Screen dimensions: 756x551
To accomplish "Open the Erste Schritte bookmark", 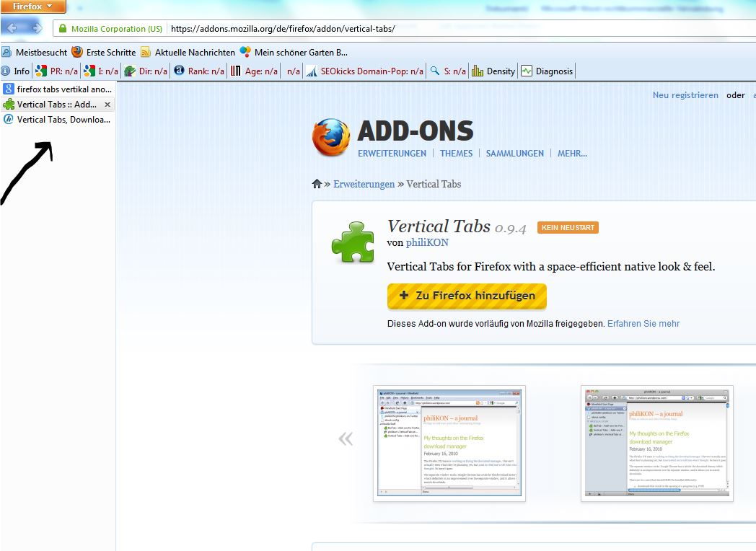I will [103, 52].
